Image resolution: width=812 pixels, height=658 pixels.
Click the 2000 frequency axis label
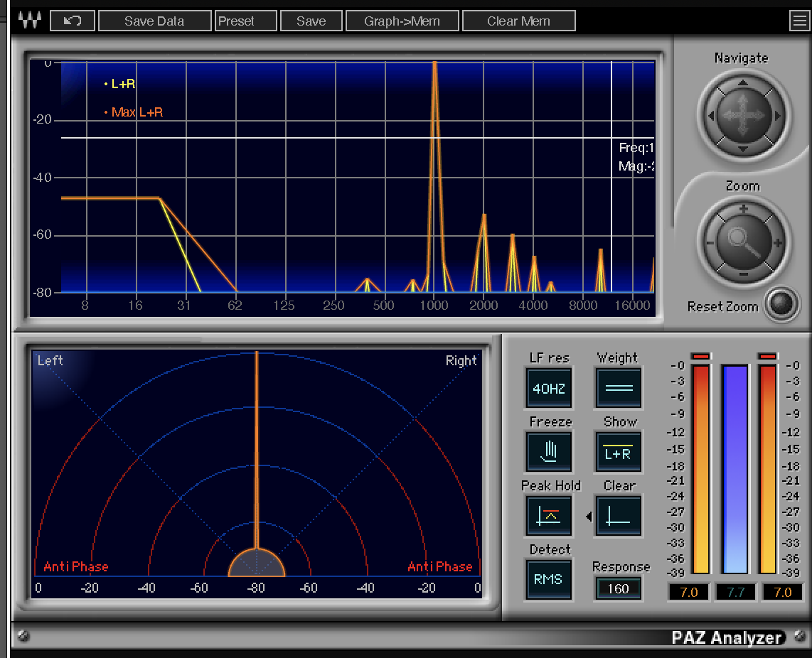click(x=484, y=305)
